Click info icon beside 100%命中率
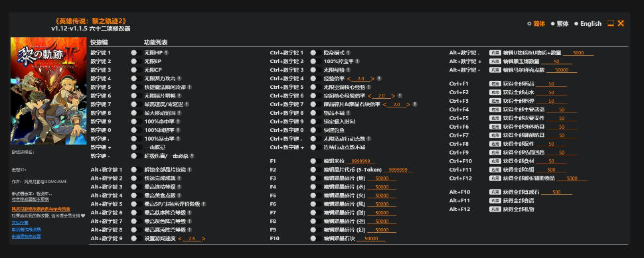 [x=178, y=122]
